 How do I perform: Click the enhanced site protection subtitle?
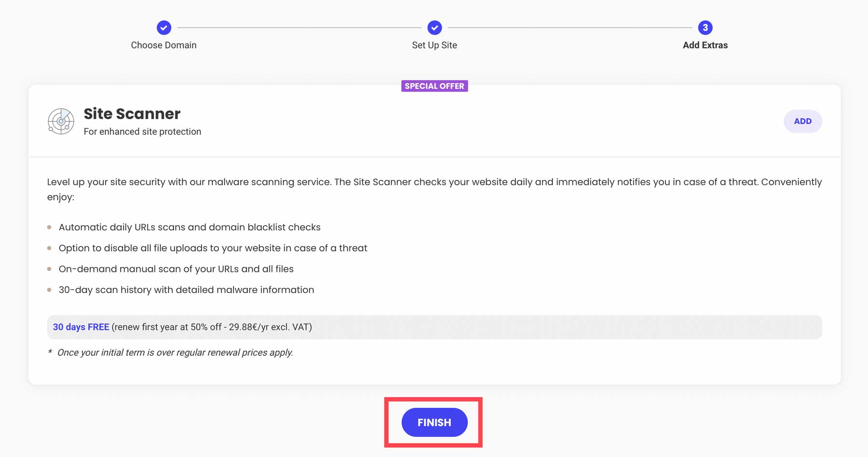click(142, 132)
